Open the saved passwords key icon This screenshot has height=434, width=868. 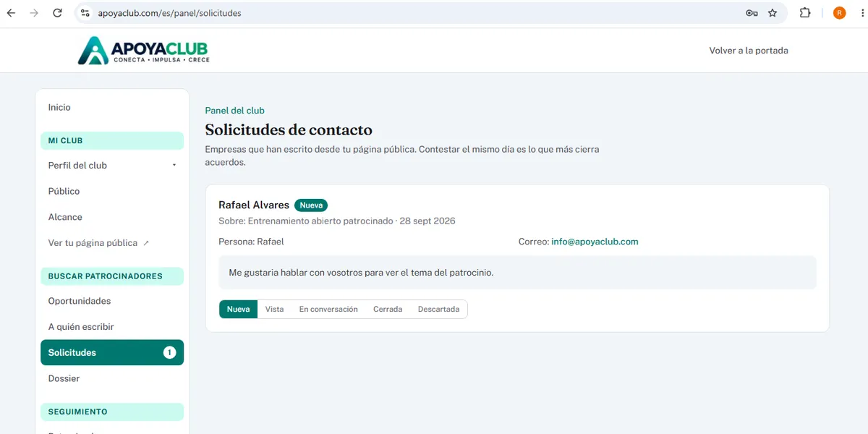pyautogui.click(x=752, y=13)
